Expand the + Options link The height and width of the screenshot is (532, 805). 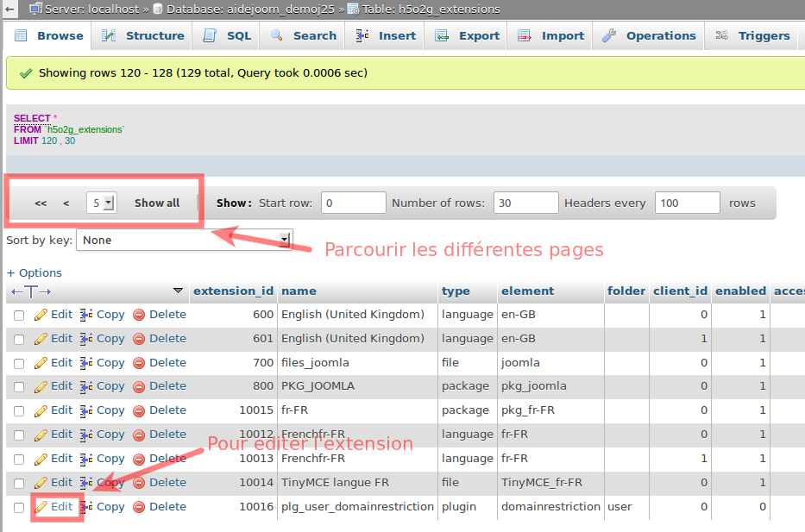[x=35, y=272]
